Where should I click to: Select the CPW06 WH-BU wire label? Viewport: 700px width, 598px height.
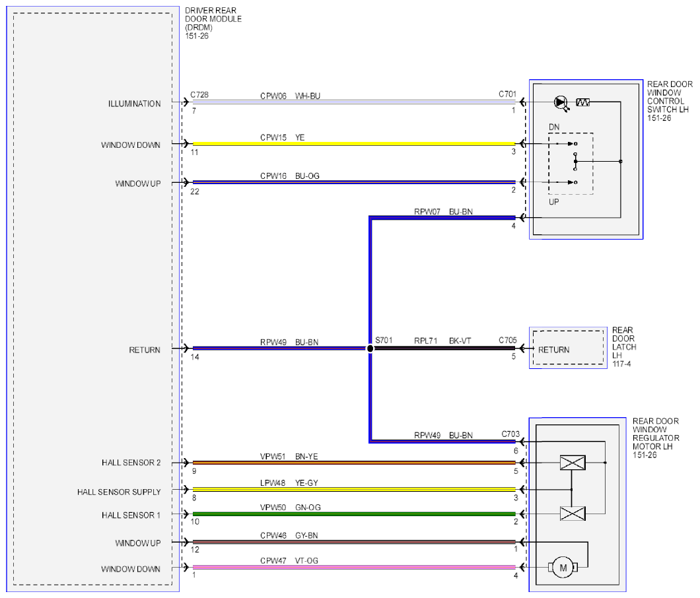pos(290,96)
